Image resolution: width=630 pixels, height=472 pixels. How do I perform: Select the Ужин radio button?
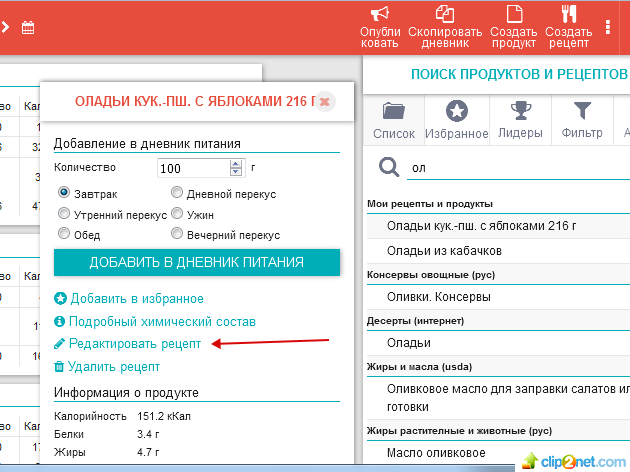coord(177,213)
